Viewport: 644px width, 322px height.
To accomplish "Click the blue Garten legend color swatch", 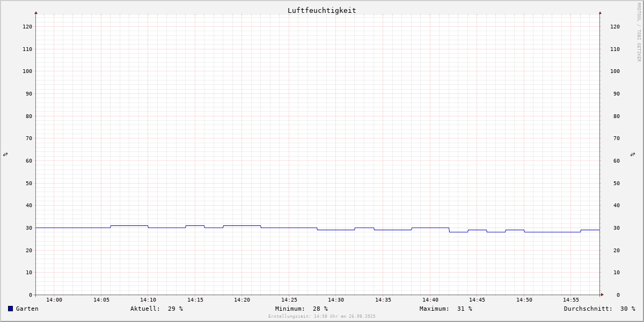I will (10, 309).
